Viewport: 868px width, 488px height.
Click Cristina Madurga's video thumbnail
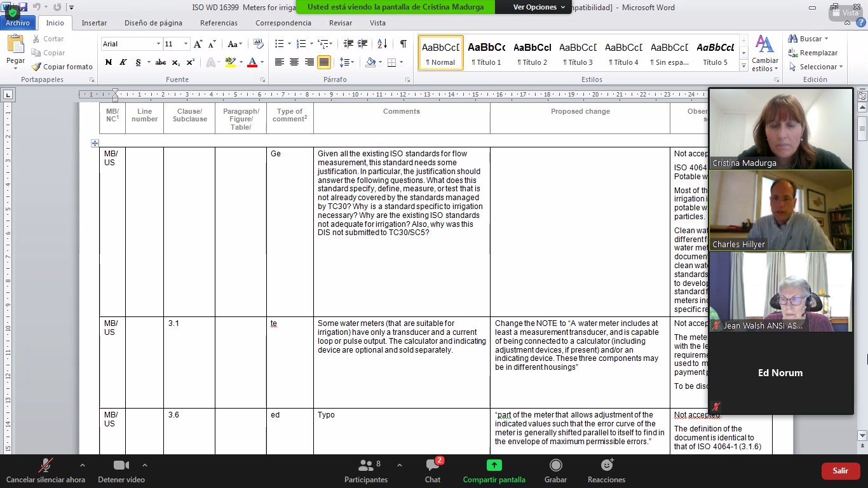tap(780, 128)
